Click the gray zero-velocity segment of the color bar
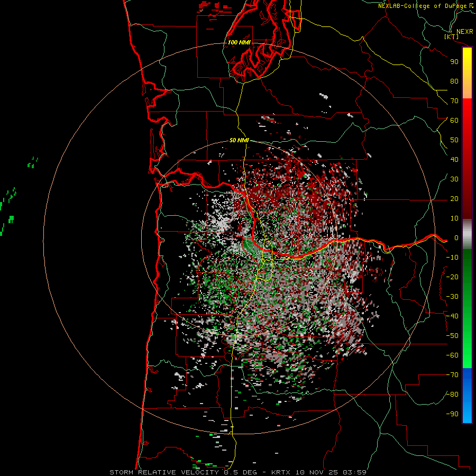476x476 pixels. tap(467, 234)
